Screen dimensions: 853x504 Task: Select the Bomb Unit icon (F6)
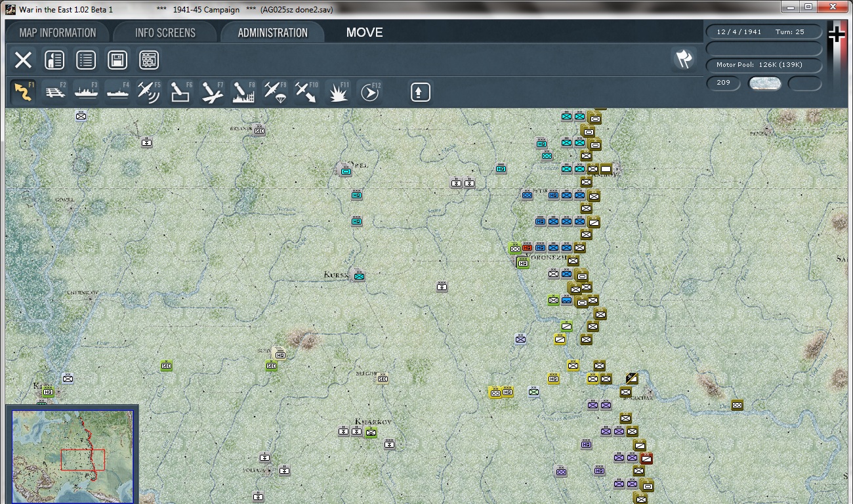pyautogui.click(x=180, y=92)
